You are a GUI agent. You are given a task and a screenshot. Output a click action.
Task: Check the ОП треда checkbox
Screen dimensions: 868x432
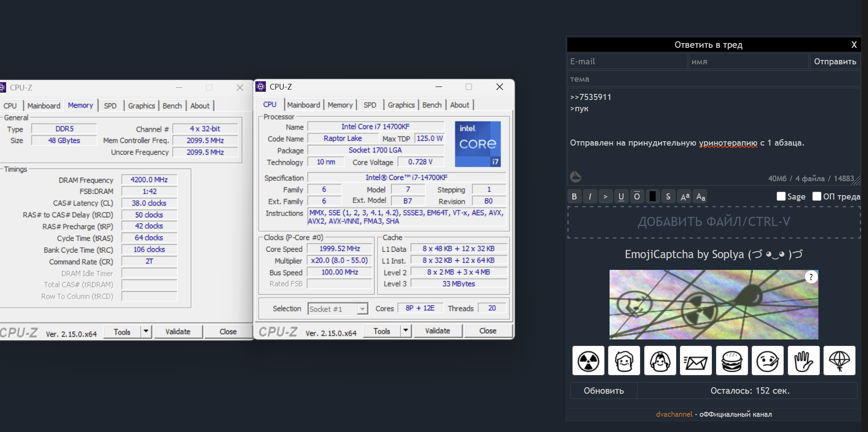817,196
